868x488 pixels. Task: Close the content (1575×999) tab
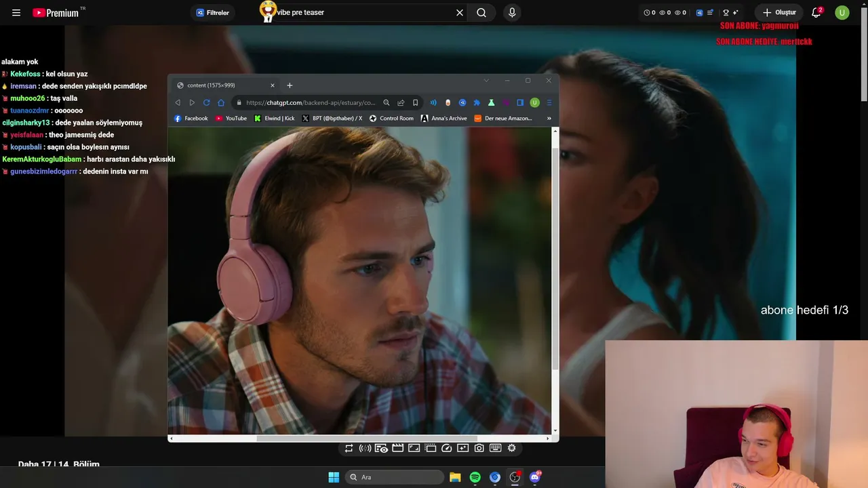pos(273,85)
